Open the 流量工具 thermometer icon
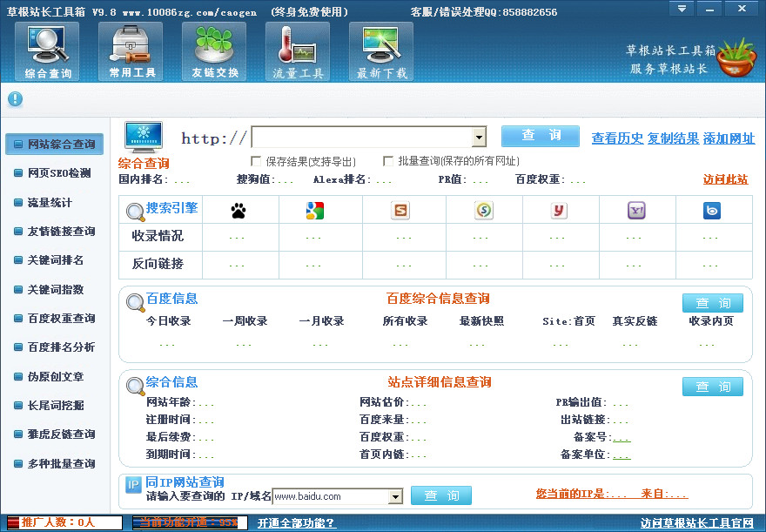Image resolution: width=766 pixels, height=532 pixels. pyautogui.click(x=298, y=51)
